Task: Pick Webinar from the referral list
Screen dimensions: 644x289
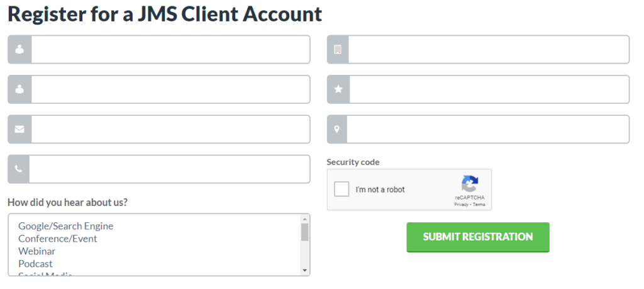Action: point(37,251)
